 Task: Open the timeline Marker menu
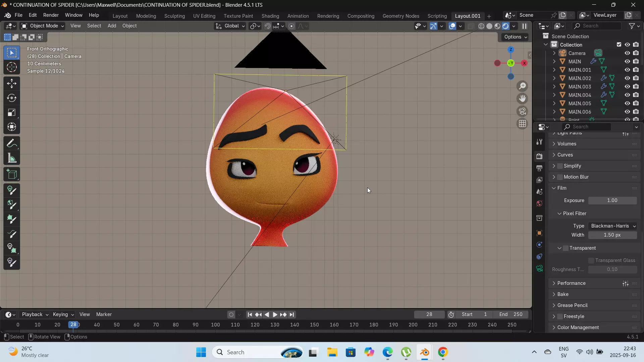coord(104,314)
